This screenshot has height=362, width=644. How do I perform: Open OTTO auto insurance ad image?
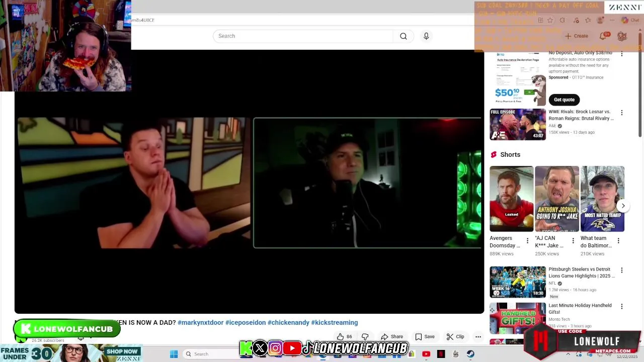pyautogui.click(x=518, y=78)
